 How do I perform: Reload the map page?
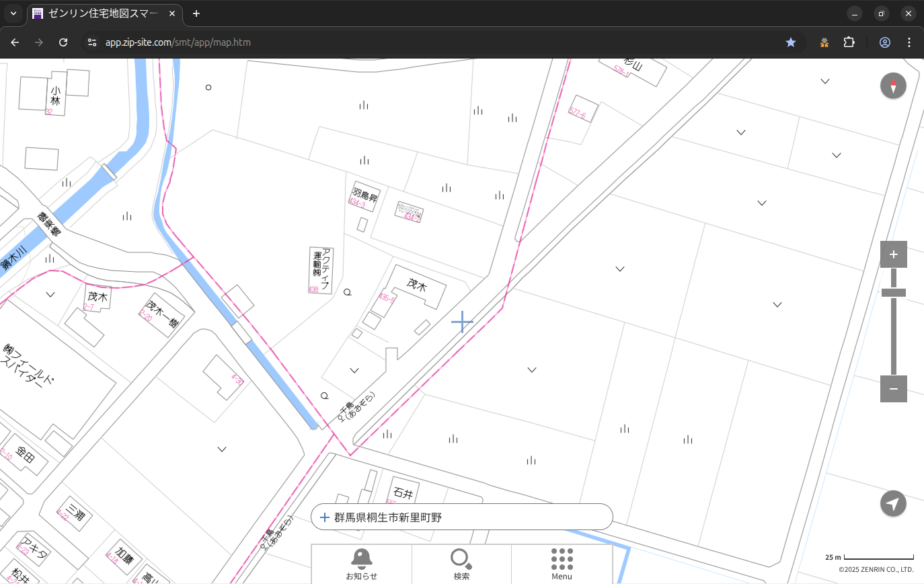[63, 42]
